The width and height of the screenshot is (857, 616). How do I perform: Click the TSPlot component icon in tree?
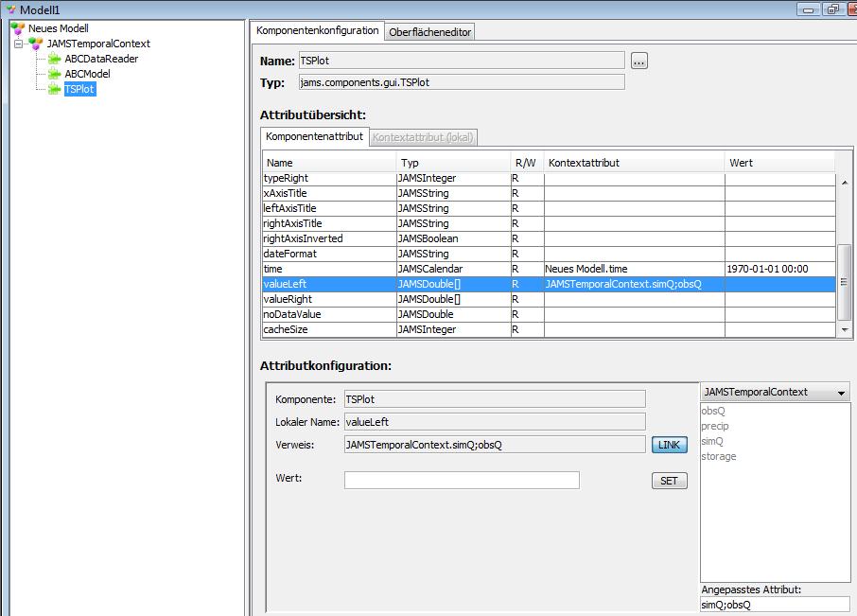(55, 89)
